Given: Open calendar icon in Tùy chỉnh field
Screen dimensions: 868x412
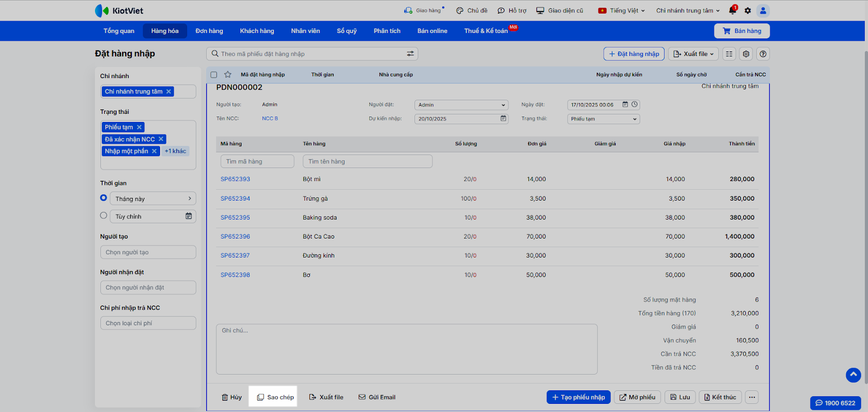Looking at the screenshot, I should 189,216.
